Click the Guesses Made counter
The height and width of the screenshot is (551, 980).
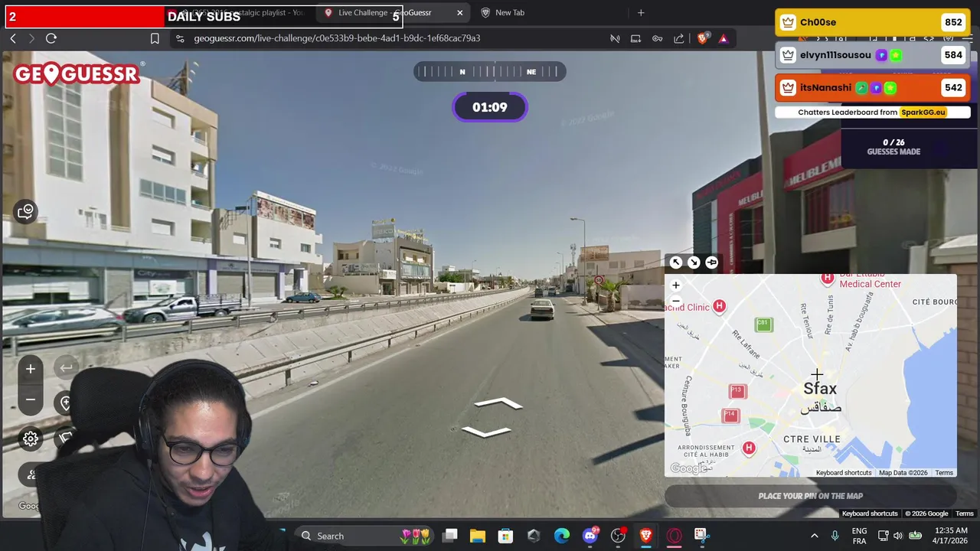893,147
